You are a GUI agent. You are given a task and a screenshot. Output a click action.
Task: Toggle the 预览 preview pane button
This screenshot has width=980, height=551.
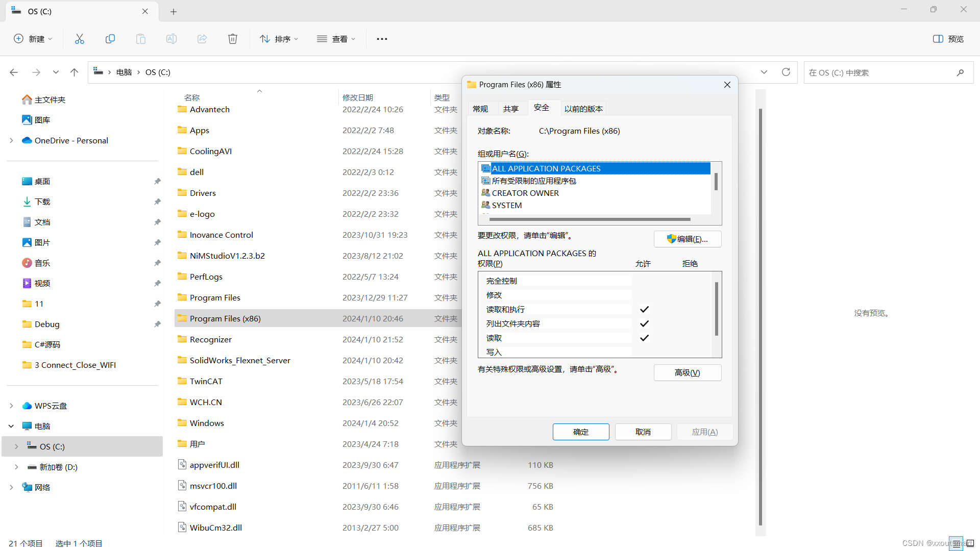948,39
